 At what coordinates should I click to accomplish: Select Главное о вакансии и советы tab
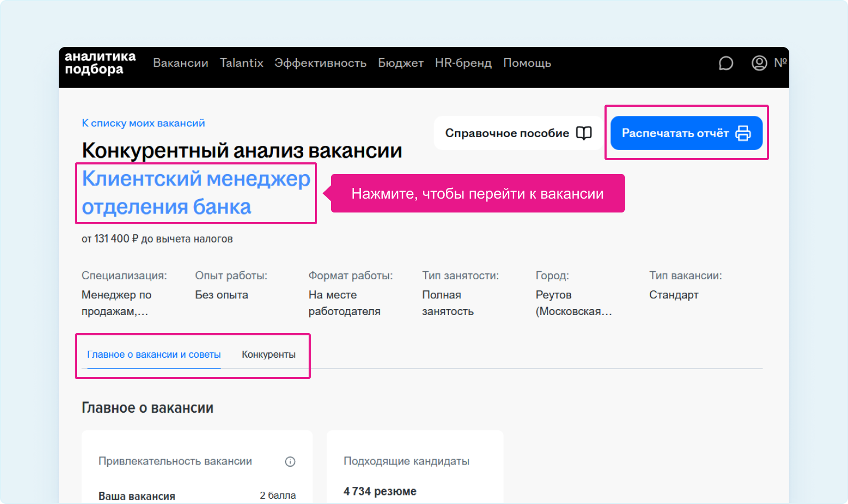pos(154,355)
